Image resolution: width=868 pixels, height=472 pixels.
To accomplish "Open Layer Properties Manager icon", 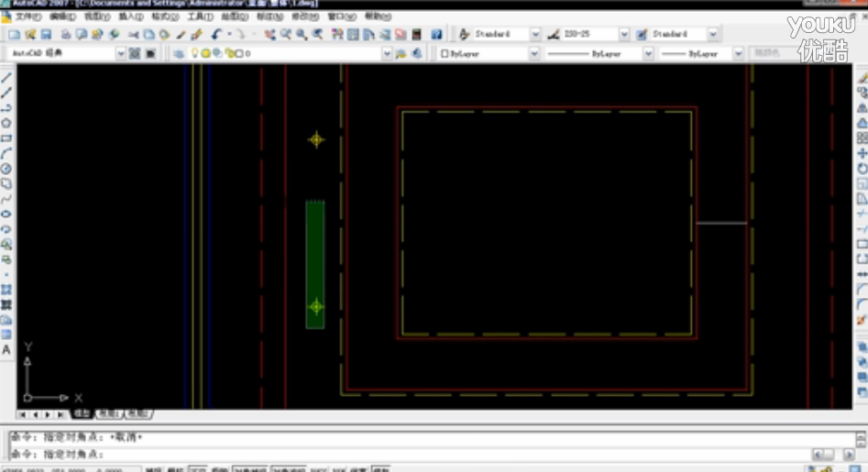I will (x=178, y=54).
